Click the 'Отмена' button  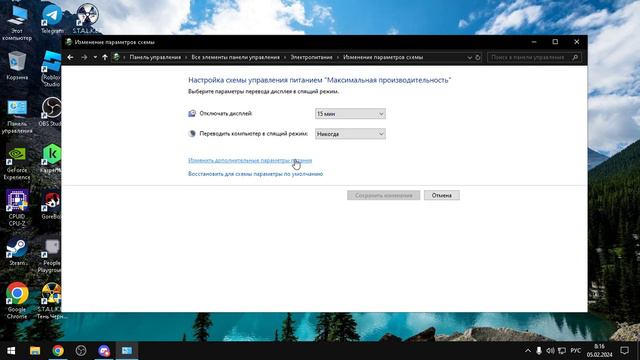coord(442,196)
